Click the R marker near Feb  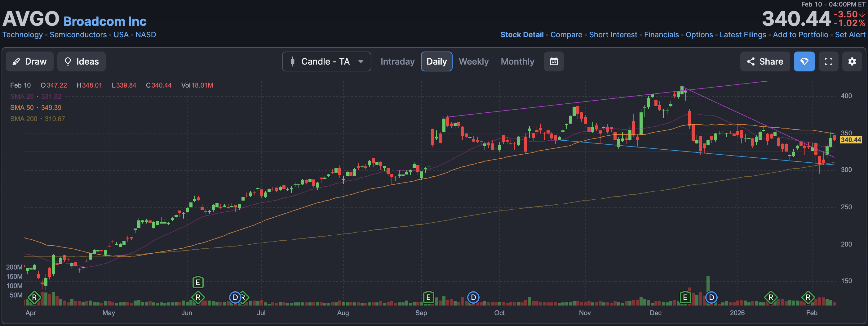(808, 297)
